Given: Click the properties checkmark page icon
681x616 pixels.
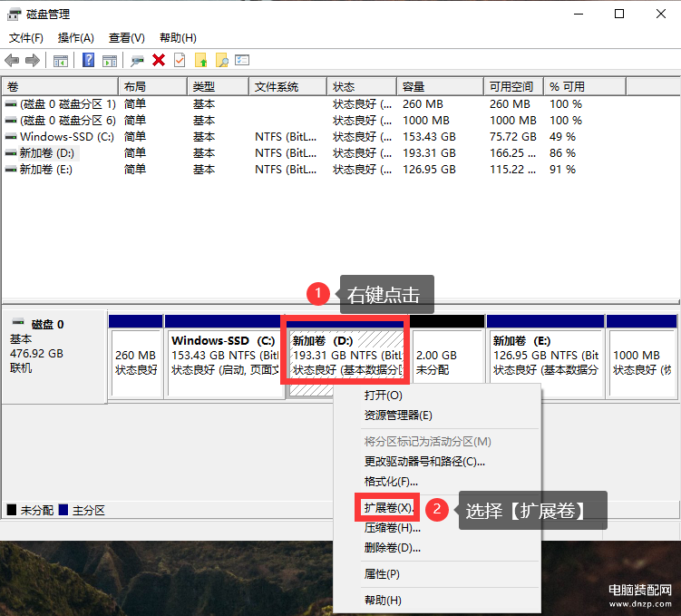Looking at the screenshot, I should point(180,60).
